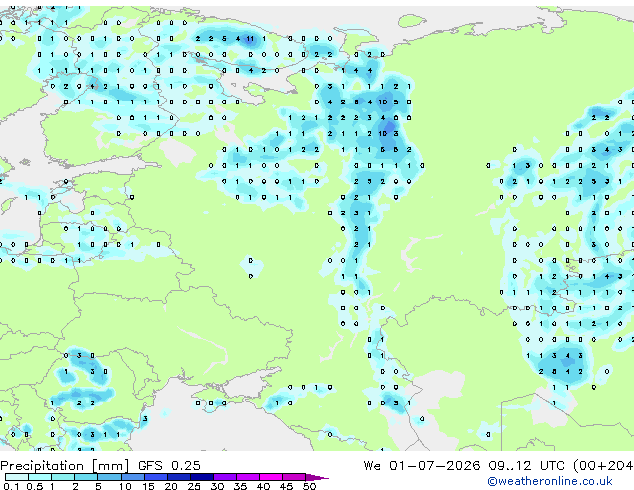Image resolution: width=634 pixels, height=490 pixels.
Task: Click the 'Precipitation [mm]' title text
Action: (64, 466)
